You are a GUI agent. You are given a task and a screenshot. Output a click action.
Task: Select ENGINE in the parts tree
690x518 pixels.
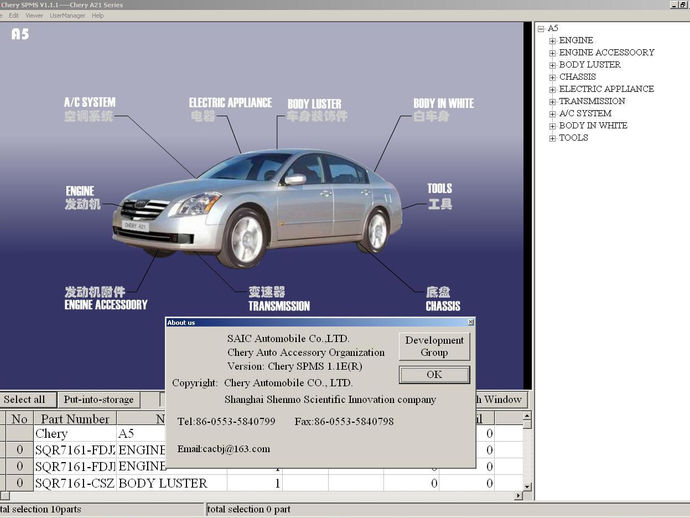click(x=576, y=40)
